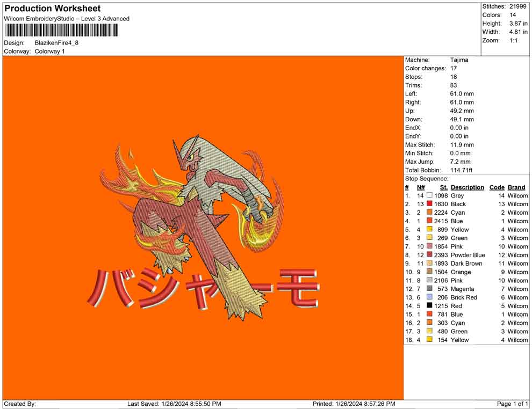532x409 pixels.
Task: Click the 'N#' column header
Action: click(421, 187)
